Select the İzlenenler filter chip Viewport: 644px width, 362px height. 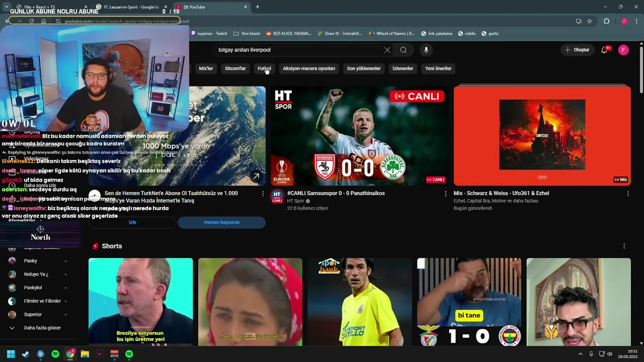[x=403, y=68]
